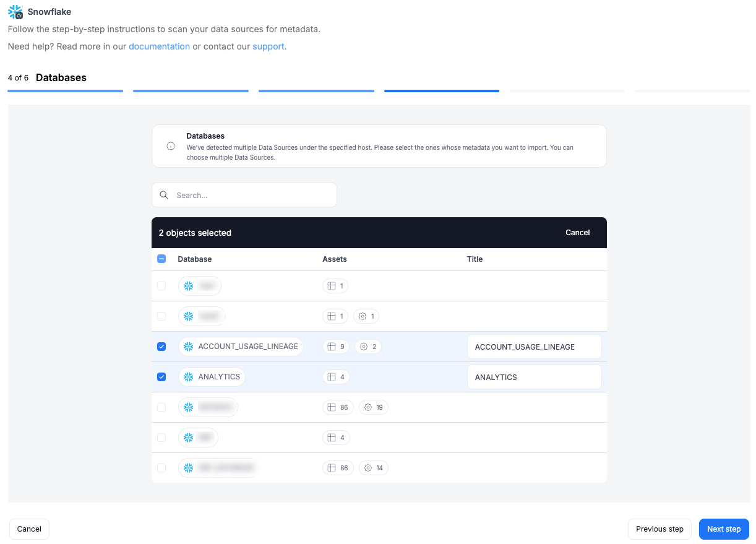Click the info icon beside the Databases notice
The image size is (756, 544).
171,147
